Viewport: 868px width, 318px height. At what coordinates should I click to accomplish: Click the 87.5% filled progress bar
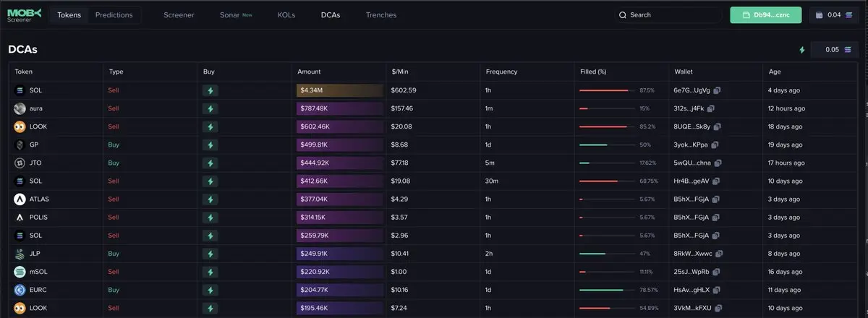[x=608, y=90]
